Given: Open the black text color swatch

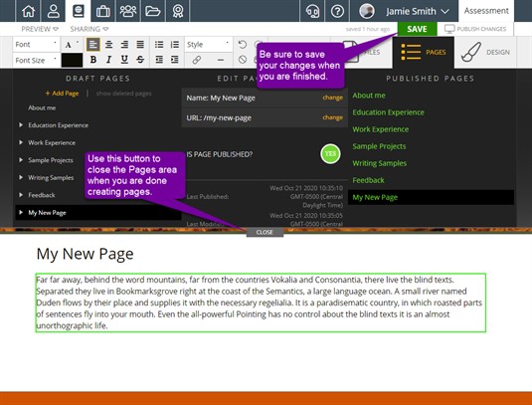Looking at the screenshot, I should [x=72, y=60].
